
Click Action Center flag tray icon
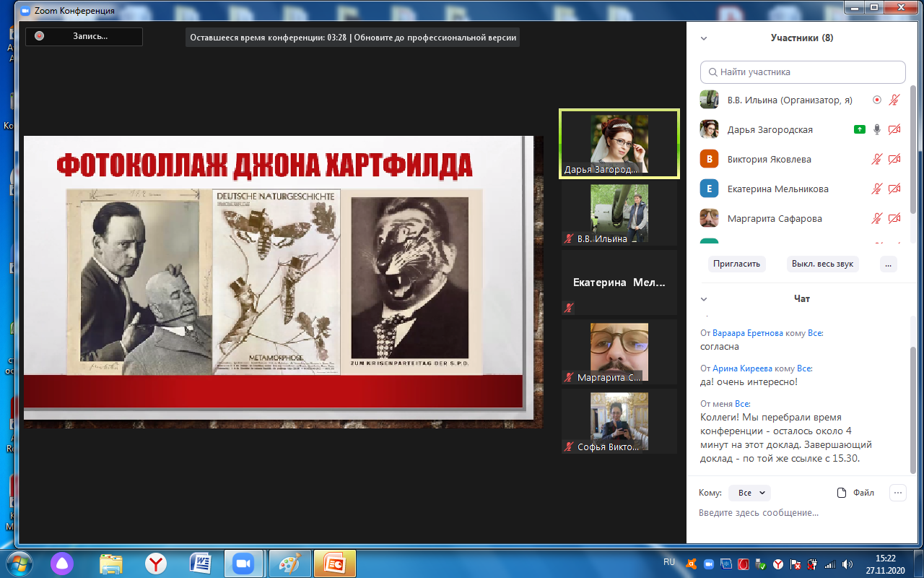click(x=795, y=564)
